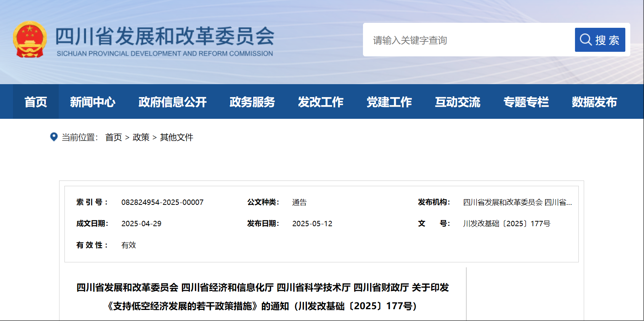Open the 数据发布 section
644x321 pixels.
(x=594, y=102)
